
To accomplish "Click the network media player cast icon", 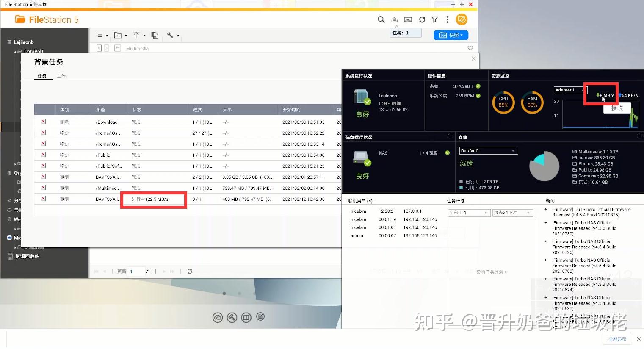I will (408, 19).
